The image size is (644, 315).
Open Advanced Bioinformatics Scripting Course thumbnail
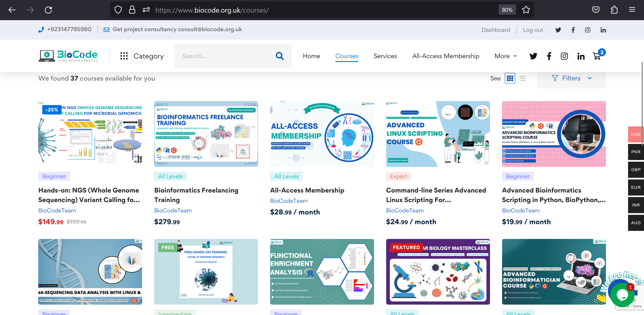tap(554, 134)
